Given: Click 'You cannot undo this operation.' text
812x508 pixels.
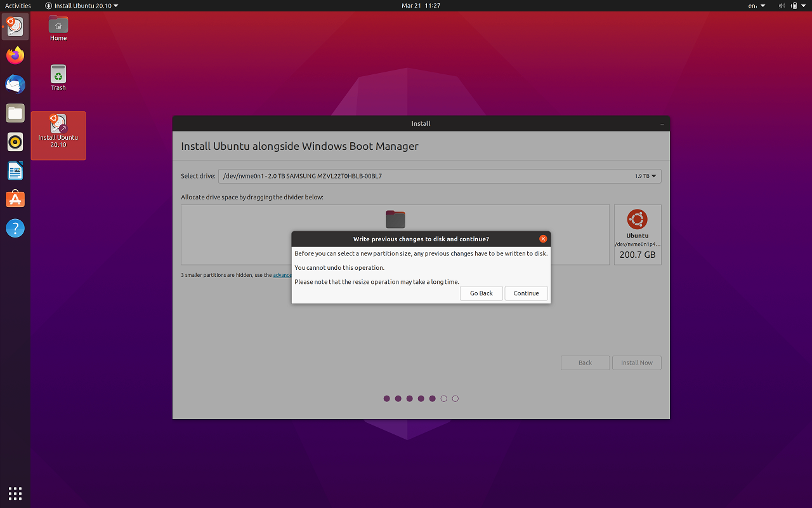Looking at the screenshot, I should [339, 267].
